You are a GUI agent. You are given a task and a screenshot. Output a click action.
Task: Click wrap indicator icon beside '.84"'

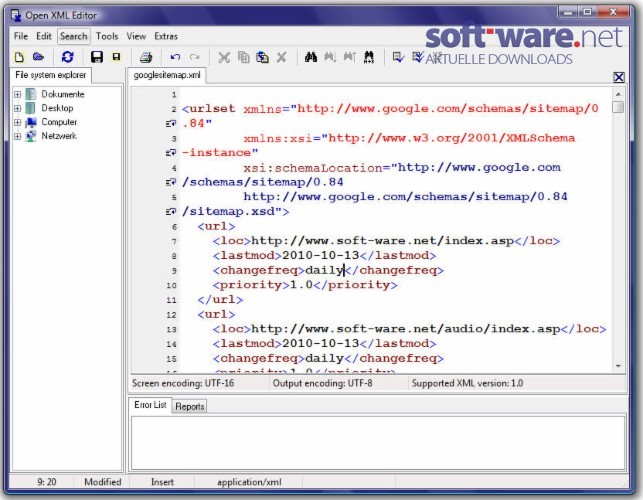click(x=171, y=123)
